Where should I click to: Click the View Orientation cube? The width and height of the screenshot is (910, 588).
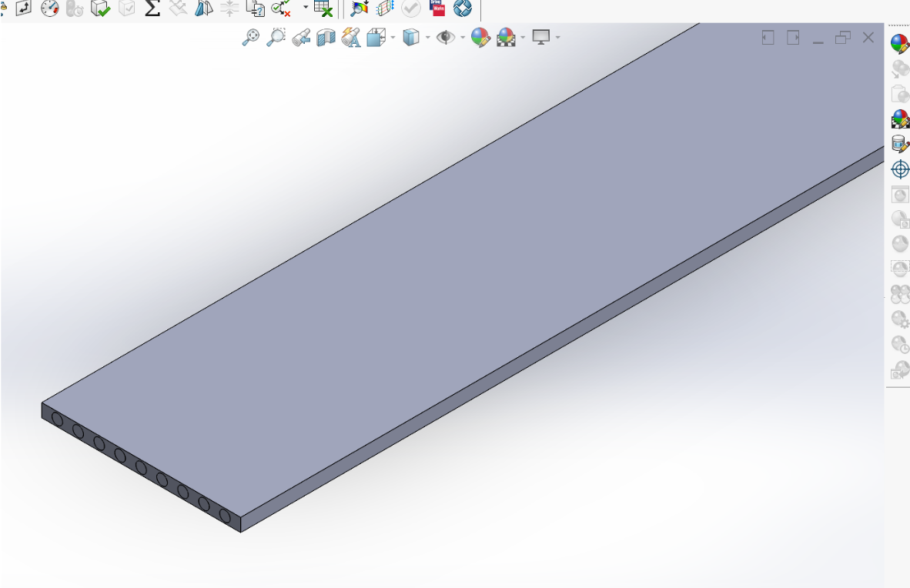[x=376, y=38]
